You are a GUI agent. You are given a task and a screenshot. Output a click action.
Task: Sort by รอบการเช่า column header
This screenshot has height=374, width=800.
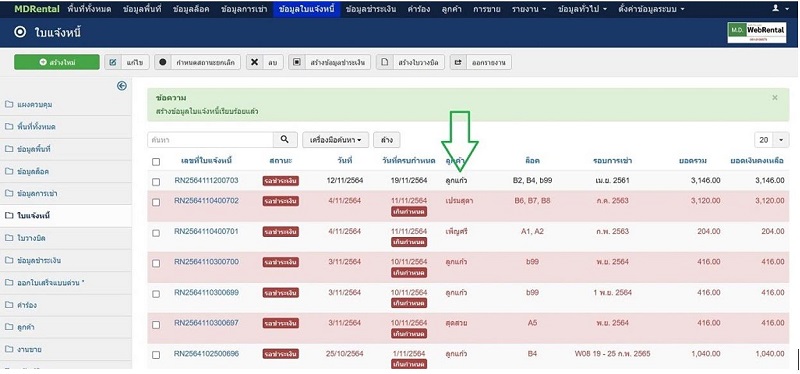tap(612, 161)
